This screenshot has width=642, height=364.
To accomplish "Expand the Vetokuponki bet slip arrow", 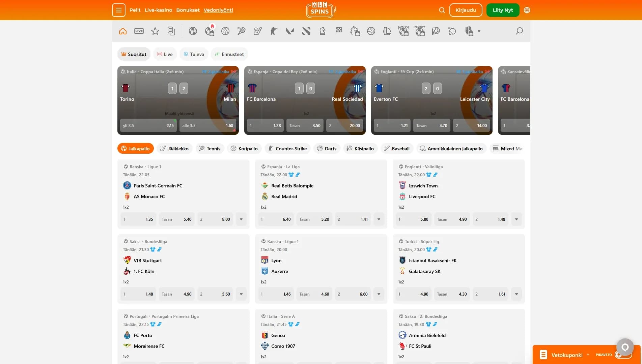I will point(588,355).
